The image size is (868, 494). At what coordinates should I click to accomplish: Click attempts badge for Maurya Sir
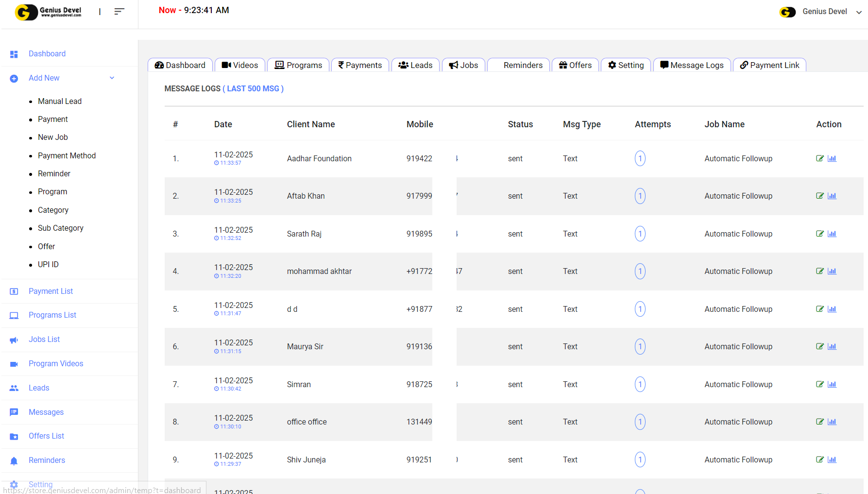(x=640, y=347)
